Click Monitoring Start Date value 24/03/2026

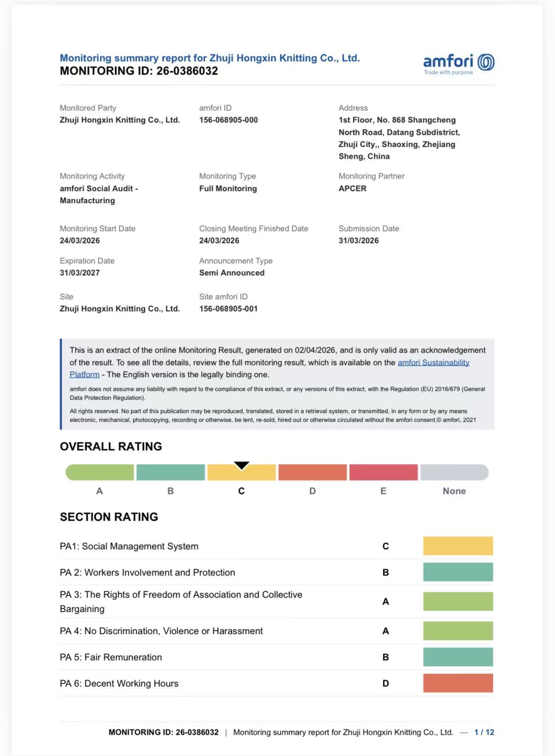tap(80, 241)
